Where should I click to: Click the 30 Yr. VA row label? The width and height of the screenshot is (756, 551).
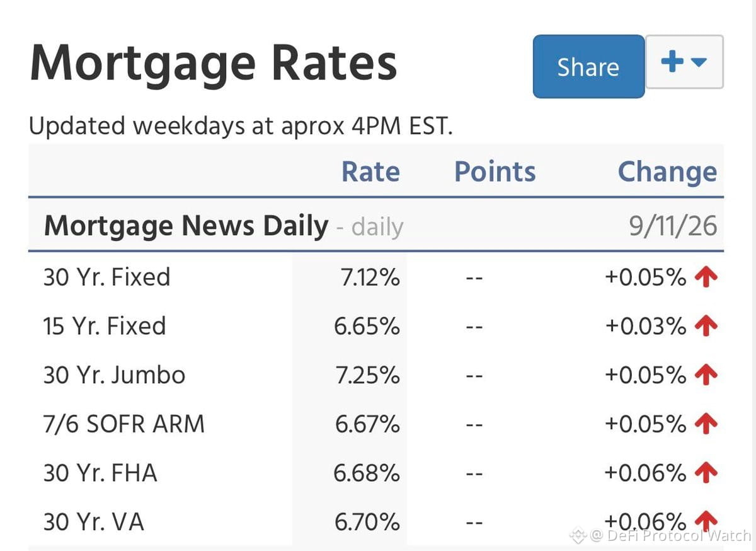coord(93,521)
